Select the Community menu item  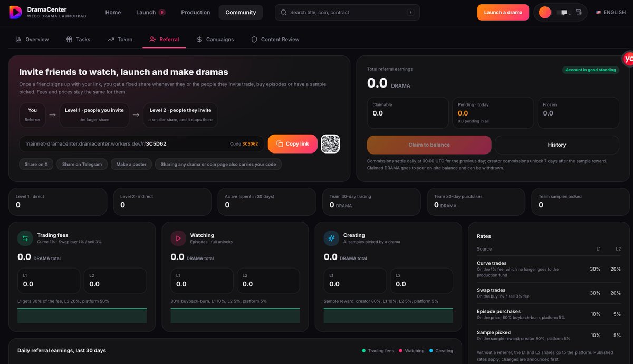tap(241, 12)
